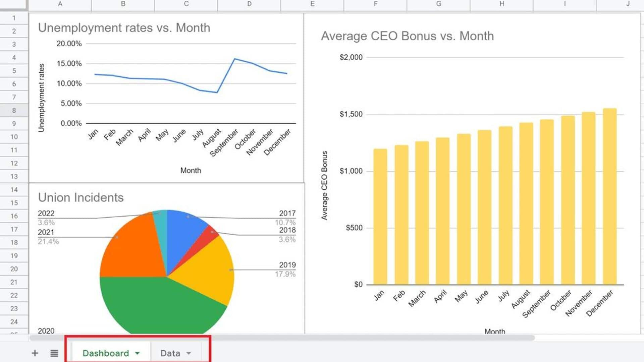This screenshot has height=362, width=644.
Task: Click the September bar in CEO Bonus chart
Action: pos(547,202)
